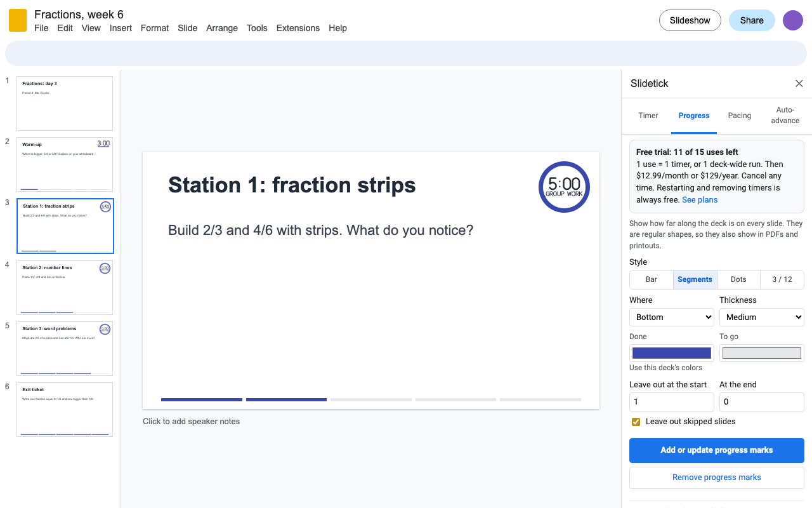Open the Format menu
The image size is (812, 508).
click(x=155, y=28)
